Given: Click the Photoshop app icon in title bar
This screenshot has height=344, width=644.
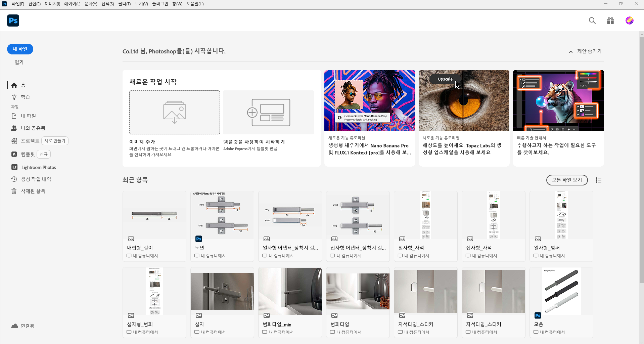Looking at the screenshot, I should pos(4,4).
